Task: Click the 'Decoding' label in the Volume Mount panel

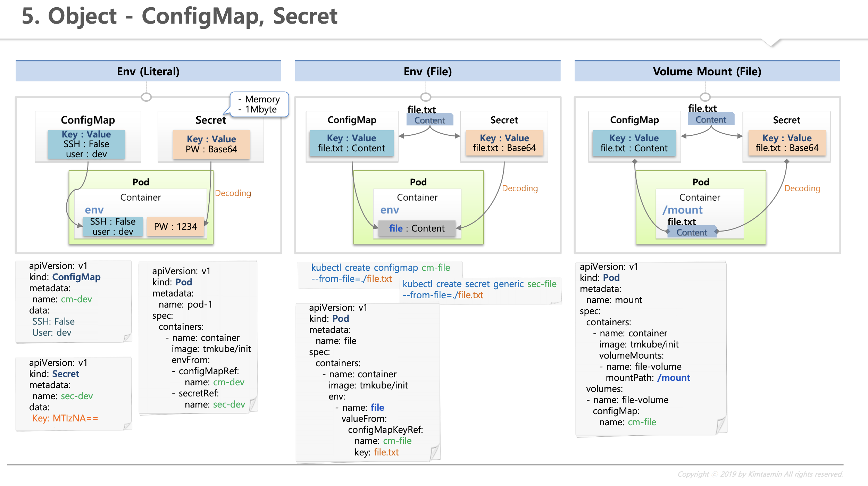Action: coord(802,188)
